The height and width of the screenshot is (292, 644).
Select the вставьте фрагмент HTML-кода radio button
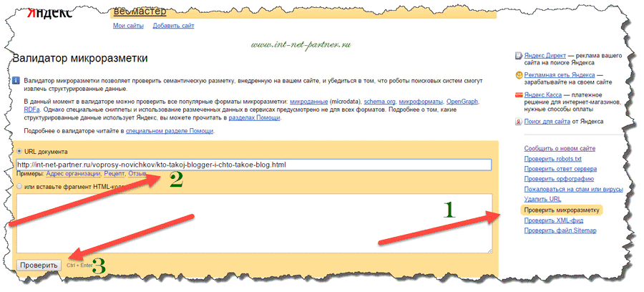[x=19, y=186]
